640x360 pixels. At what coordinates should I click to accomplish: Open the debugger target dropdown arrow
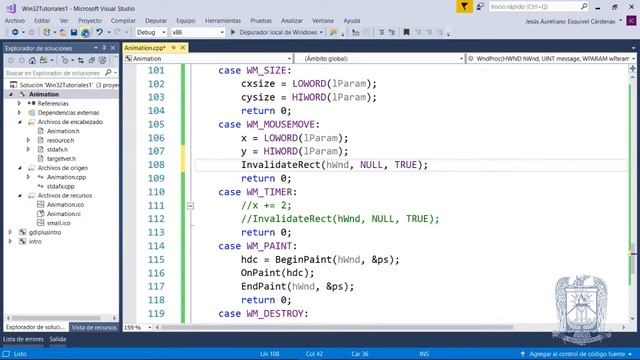coord(321,32)
